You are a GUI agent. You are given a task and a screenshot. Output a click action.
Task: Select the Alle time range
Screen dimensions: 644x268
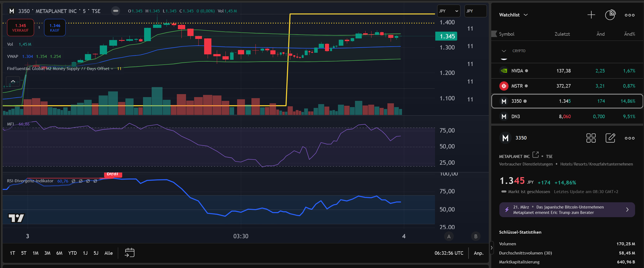click(x=108, y=253)
